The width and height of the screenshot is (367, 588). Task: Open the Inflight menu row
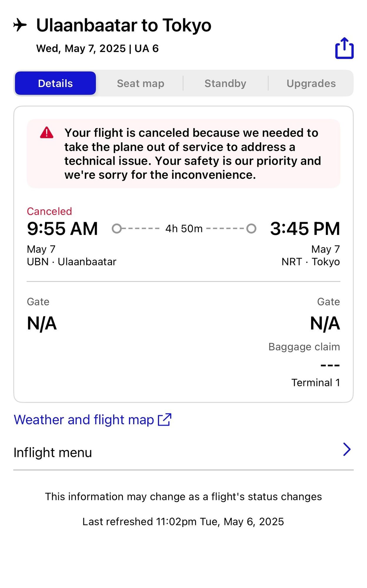click(183, 452)
